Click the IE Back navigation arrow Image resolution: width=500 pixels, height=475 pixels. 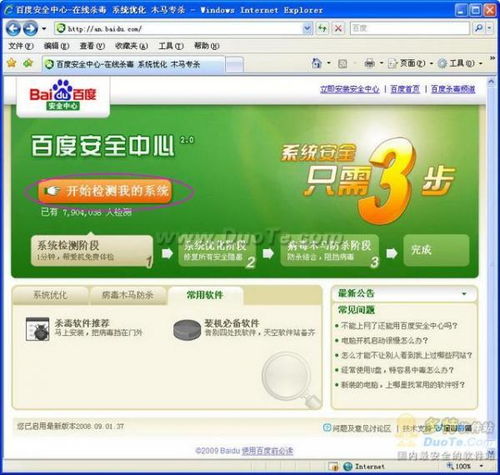[x=13, y=29]
